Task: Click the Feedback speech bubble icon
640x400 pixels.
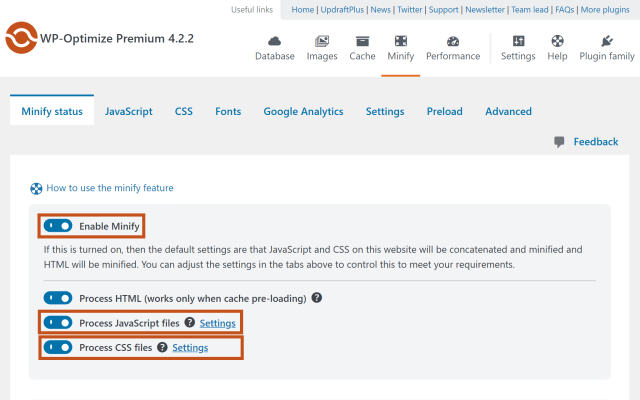Action: click(x=559, y=142)
